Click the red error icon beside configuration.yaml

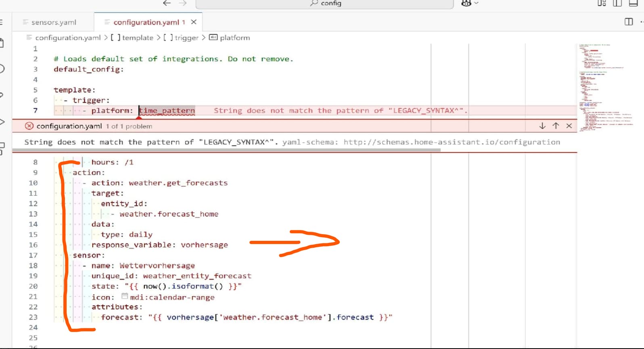(x=29, y=126)
